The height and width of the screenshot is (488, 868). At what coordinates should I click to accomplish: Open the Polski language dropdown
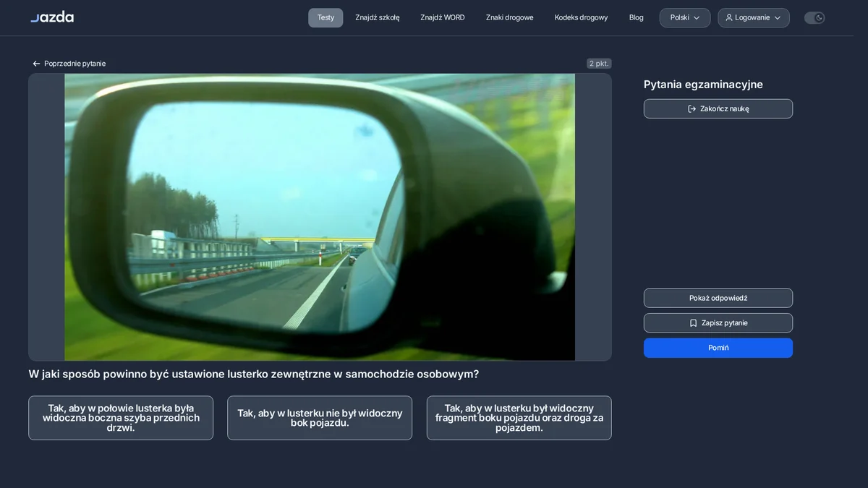(685, 17)
